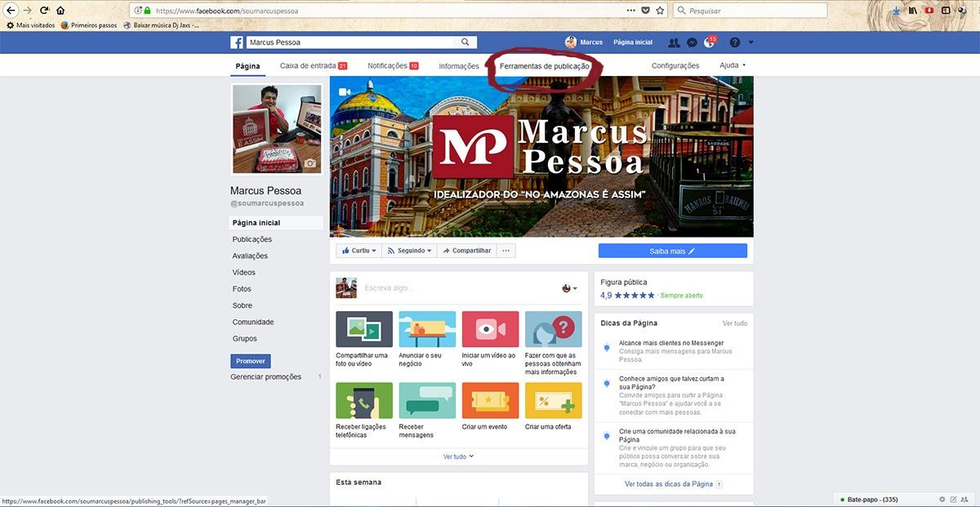
Task: Open Comunidade in the left sidebar
Action: [253, 322]
